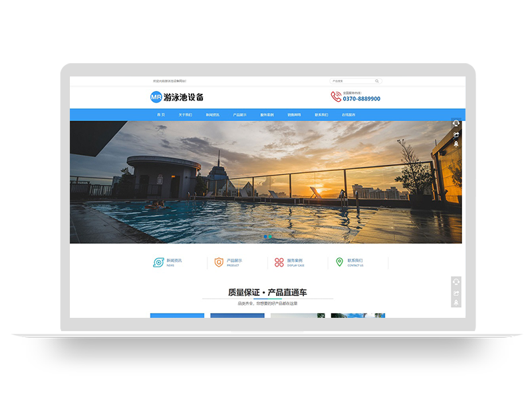Click the green 联系我们 location pin icon
This screenshot has height=399, width=532.
(339, 260)
